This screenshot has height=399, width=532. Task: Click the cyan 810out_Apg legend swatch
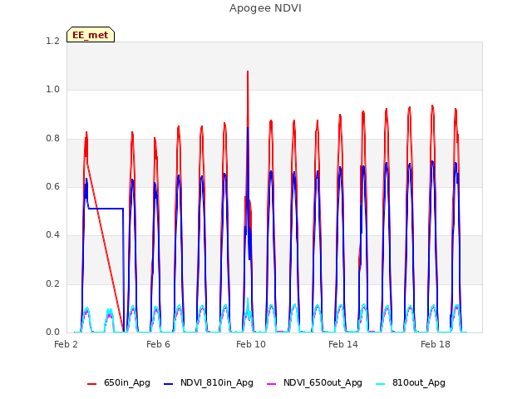click(381, 384)
